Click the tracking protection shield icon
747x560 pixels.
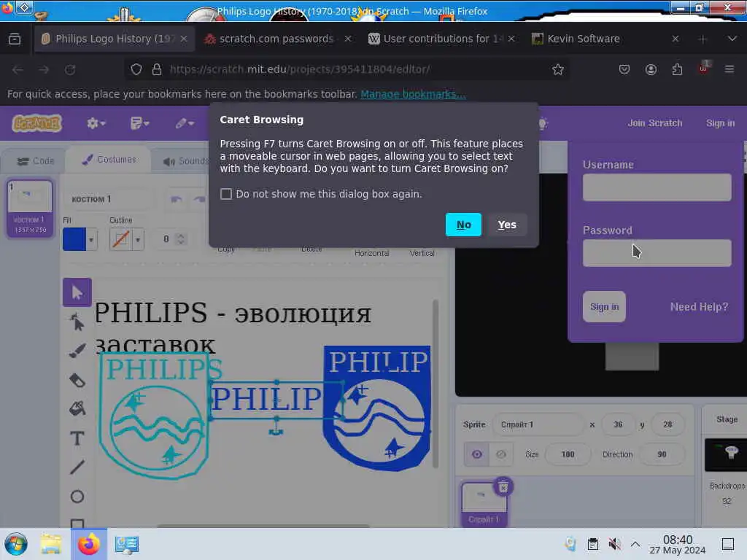136,69
